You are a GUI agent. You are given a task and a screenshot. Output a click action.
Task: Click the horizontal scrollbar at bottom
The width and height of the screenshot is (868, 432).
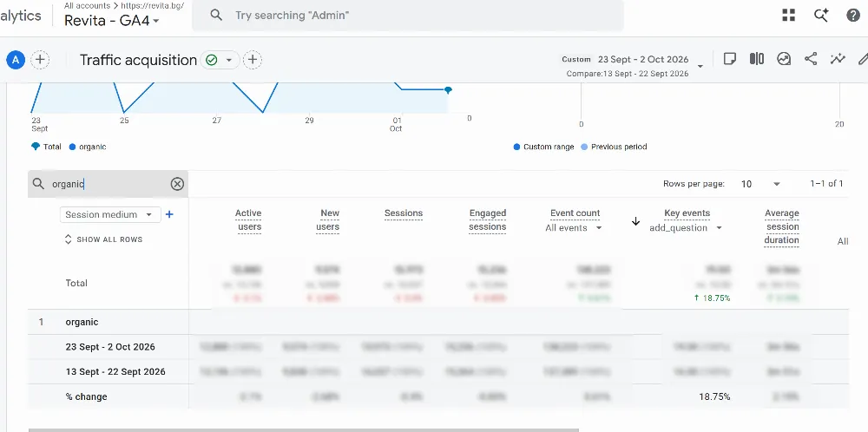click(x=303, y=429)
